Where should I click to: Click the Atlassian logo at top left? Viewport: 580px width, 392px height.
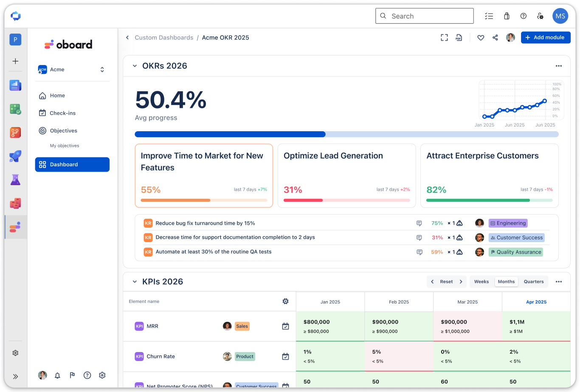[16, 16]
